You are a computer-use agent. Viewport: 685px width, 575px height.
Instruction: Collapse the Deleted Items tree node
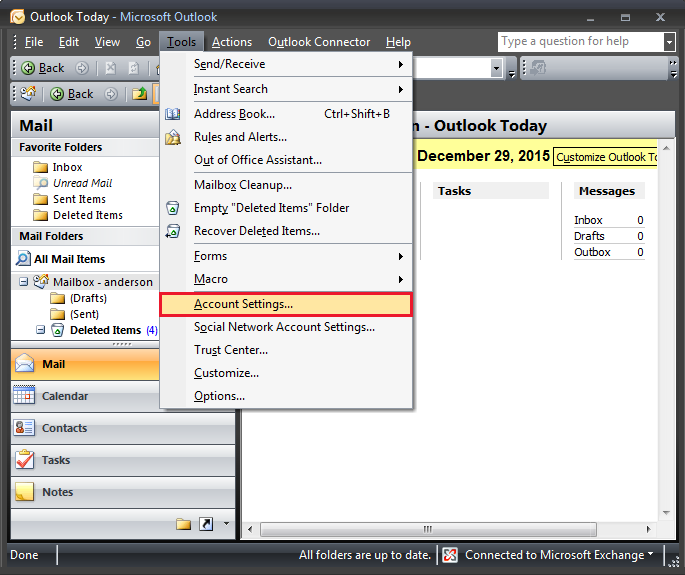coord(40,330)
